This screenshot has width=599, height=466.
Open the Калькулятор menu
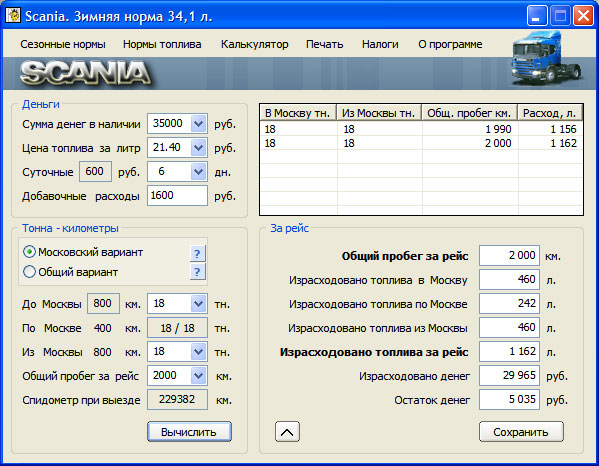click(254, 44)
